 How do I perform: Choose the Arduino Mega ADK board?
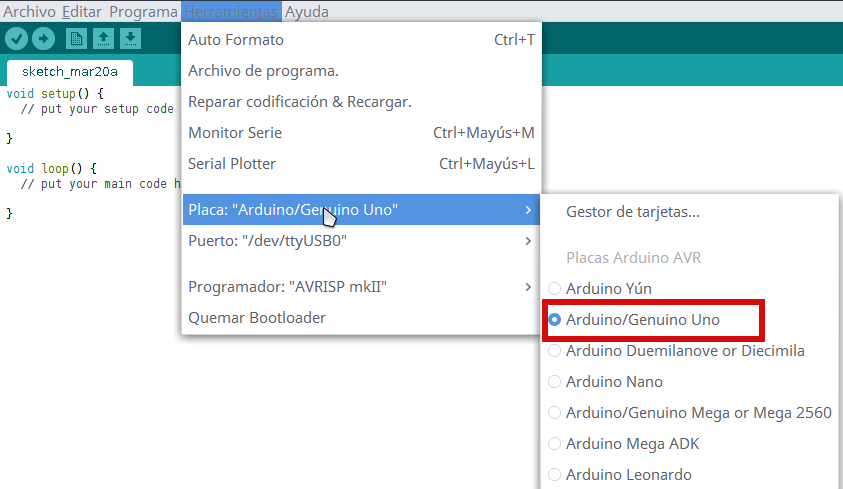click(632, 444)
